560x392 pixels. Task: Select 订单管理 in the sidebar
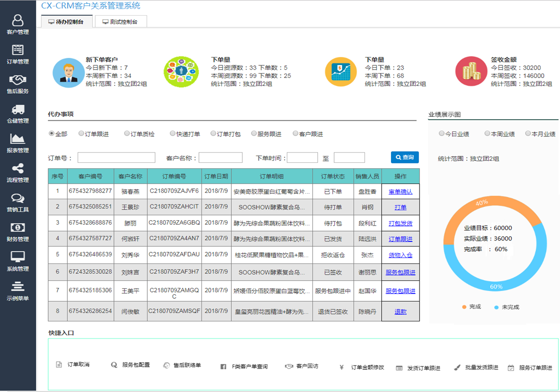pos(18,54)
